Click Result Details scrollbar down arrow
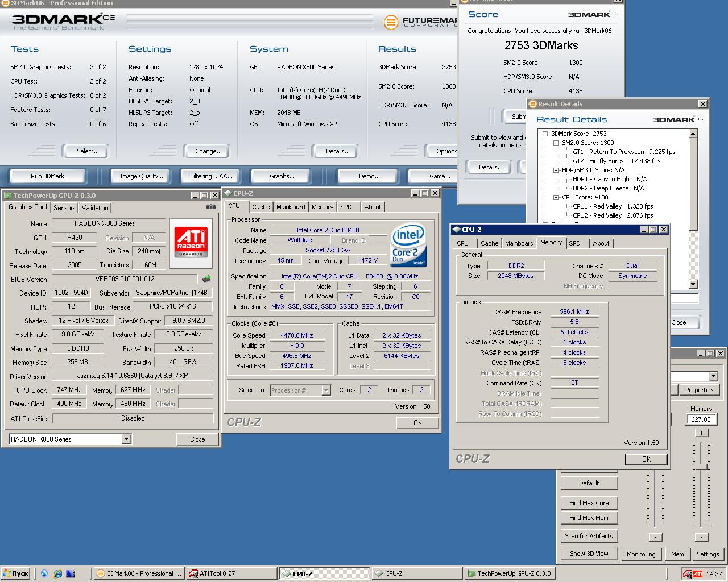 (x=693, y=284)
